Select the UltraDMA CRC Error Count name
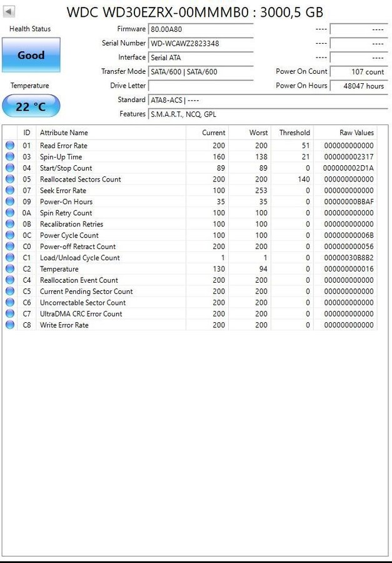Viewport: 392px width, 563px height. click(81, 313)
